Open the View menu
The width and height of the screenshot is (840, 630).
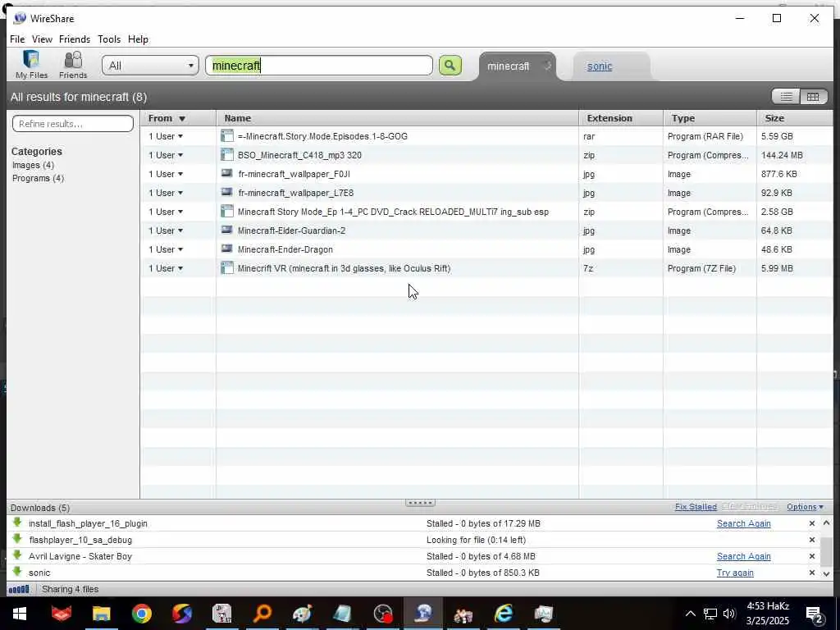coord(42,39)
